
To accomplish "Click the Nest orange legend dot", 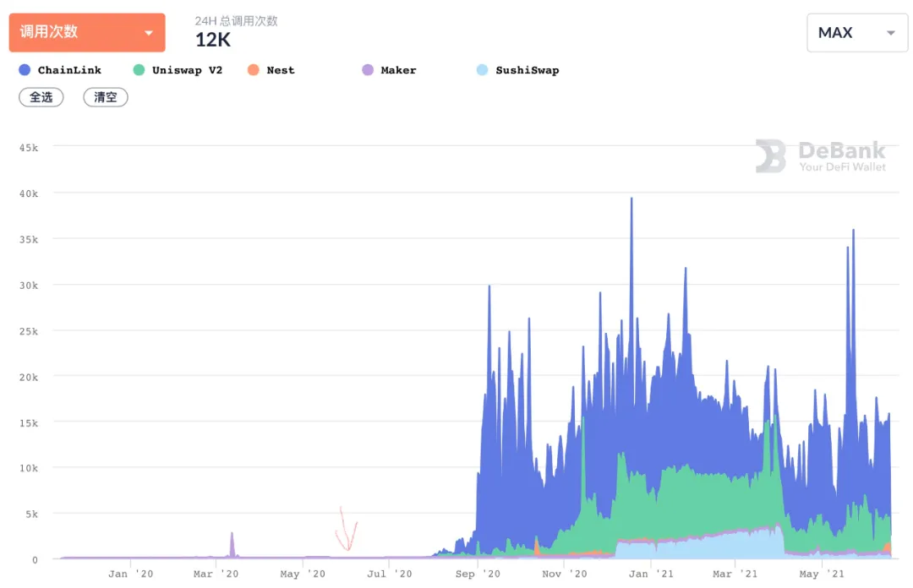I will (254, 70).
